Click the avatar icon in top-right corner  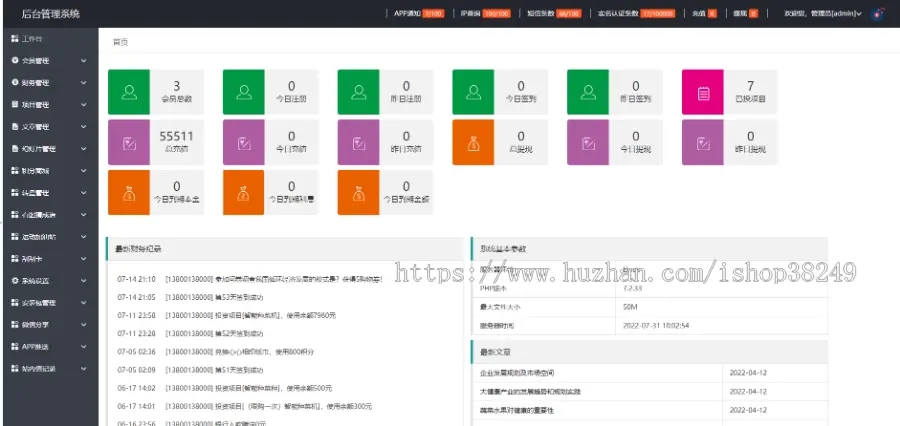click(878, 14)
